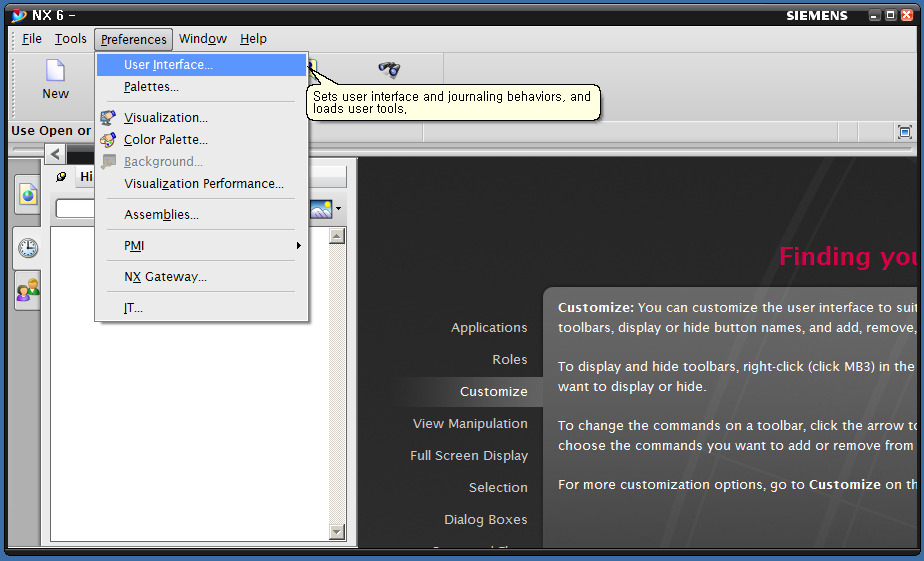Screen dimensions: 924x561
Task: Click the back arrow button on resource bar
Action: [x=55, y=154]
